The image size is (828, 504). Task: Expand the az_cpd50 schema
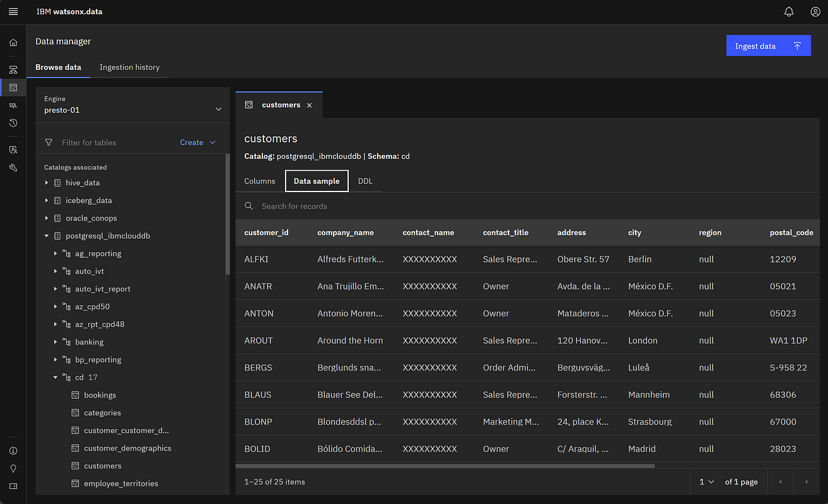(x=55, y=307)
